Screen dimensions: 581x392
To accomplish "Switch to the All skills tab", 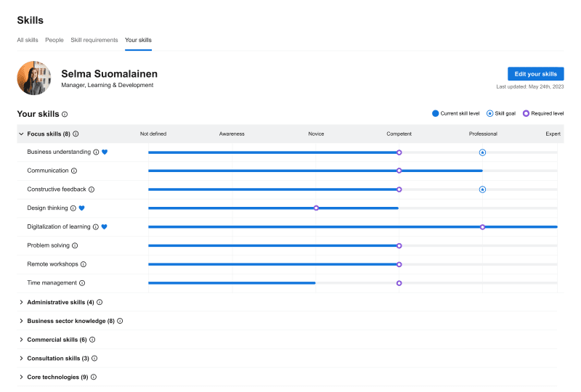I will coord(28,40).
